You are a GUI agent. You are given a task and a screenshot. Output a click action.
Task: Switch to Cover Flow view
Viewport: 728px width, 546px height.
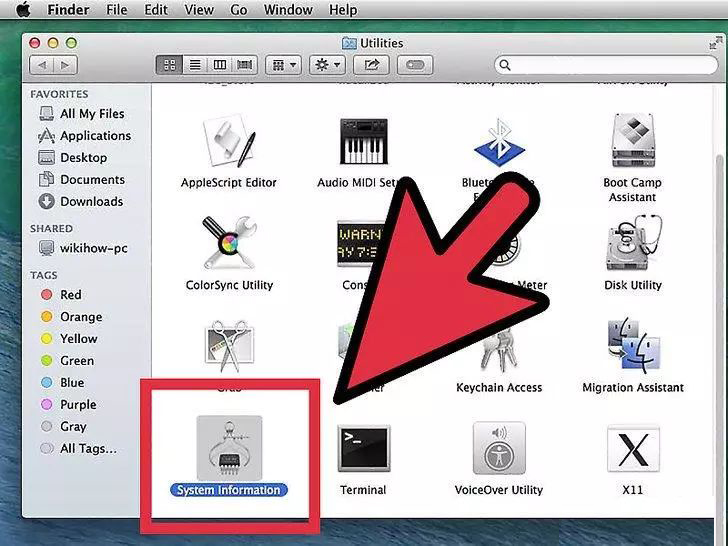coord(245,65)
